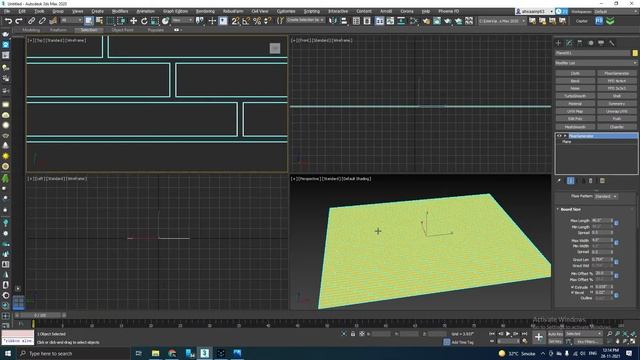The image size is (640, 360).
Task: Open the Graph Editors menu
Action: [x=175, y=11]
